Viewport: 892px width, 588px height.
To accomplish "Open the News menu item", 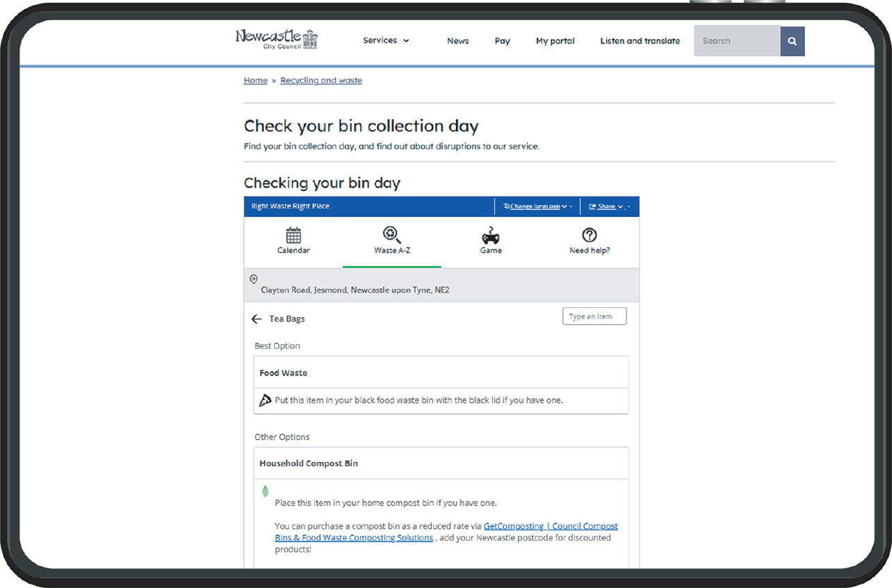I will pyautogui.click(x=457, y=41).
